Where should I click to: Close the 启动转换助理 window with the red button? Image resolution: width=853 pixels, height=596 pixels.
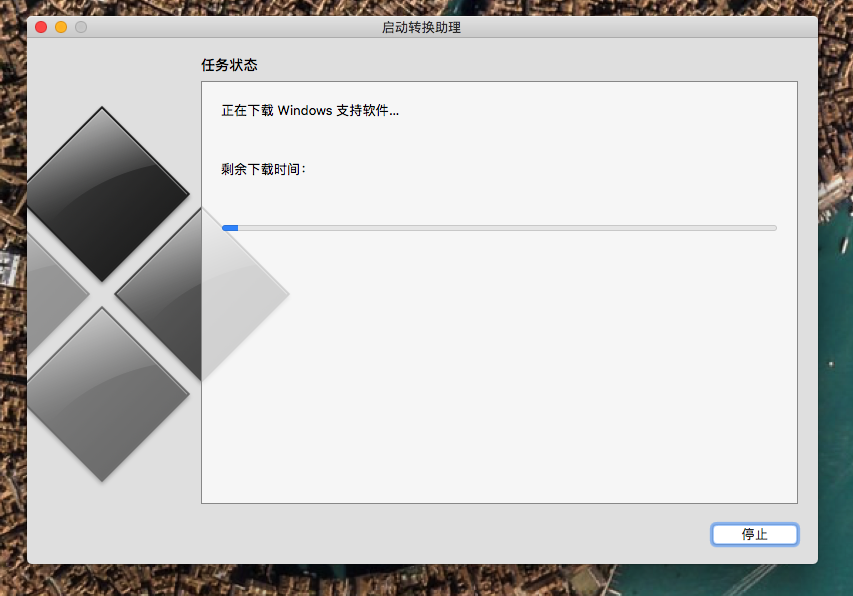[41, 27]
